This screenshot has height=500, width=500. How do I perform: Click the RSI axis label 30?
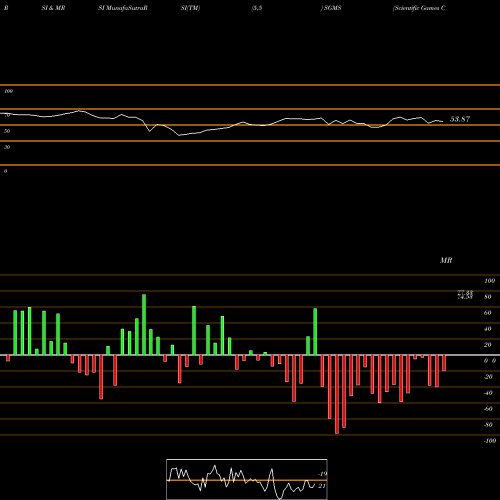(x=7, y=147)
